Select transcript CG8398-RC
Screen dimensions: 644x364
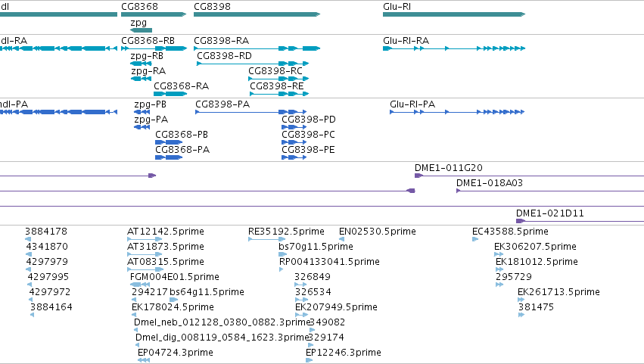tap(275, 71)
